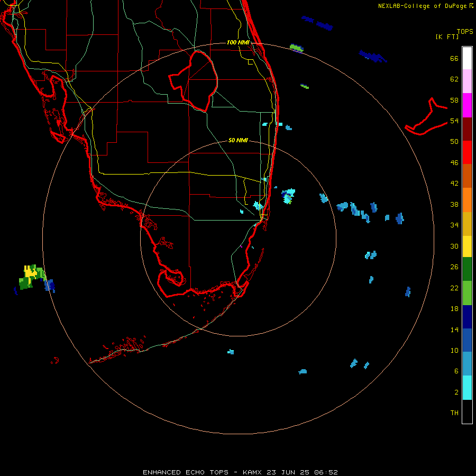The height and width of the screenshot is (476, 476).
Task: Click the legend value 62
Action: (x=454, y=79)
